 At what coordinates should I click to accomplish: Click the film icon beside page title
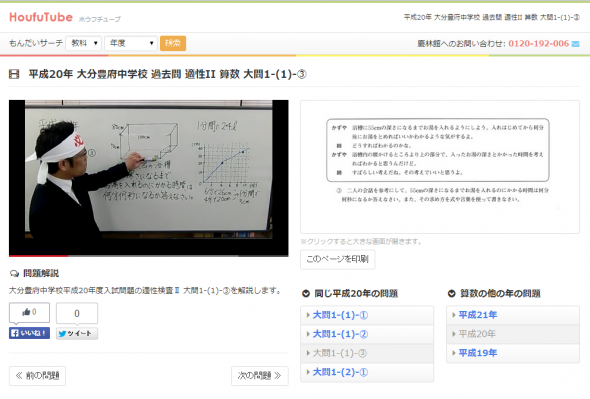pos(14,74)
